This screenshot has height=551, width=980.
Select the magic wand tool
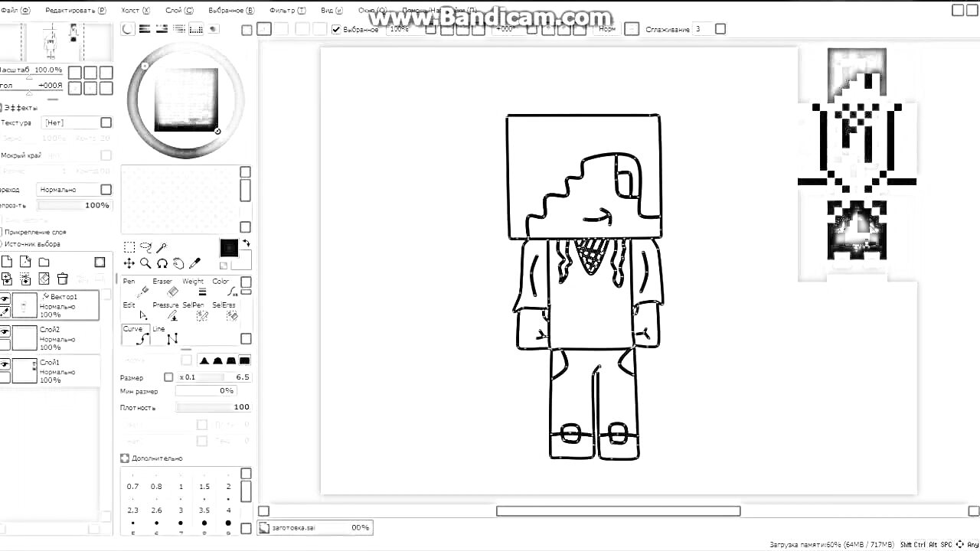tap(162, 247)
